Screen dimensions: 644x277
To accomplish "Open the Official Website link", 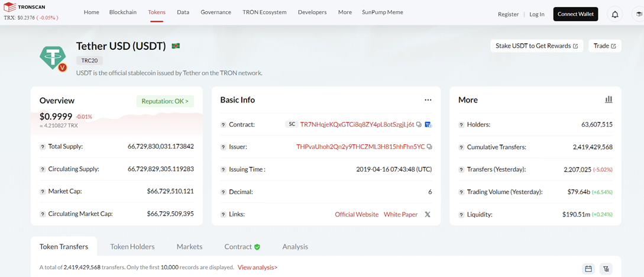I will click(x=357, y=214).
